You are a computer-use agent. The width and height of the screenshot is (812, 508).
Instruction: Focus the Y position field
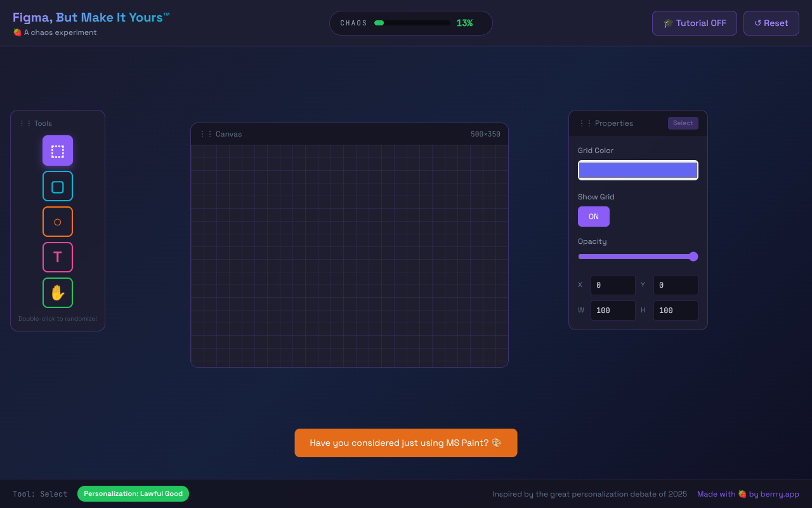pyautogui.click(x=675, y=285)
